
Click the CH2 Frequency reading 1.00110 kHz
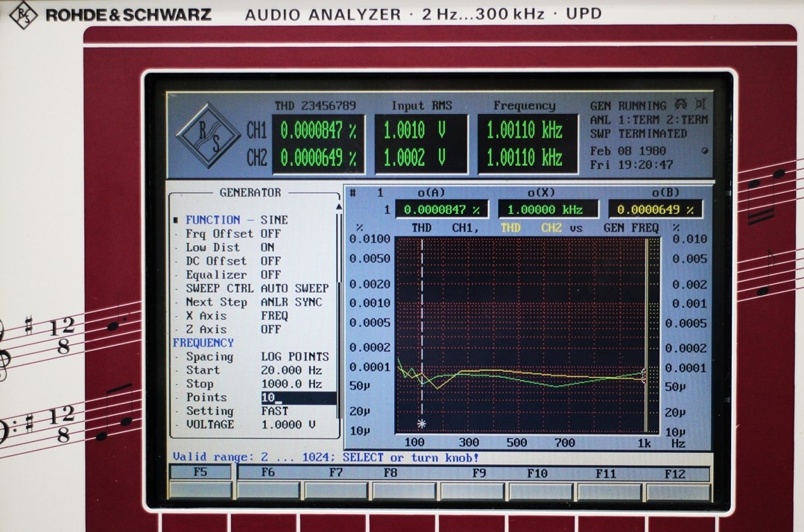point(524,157)
